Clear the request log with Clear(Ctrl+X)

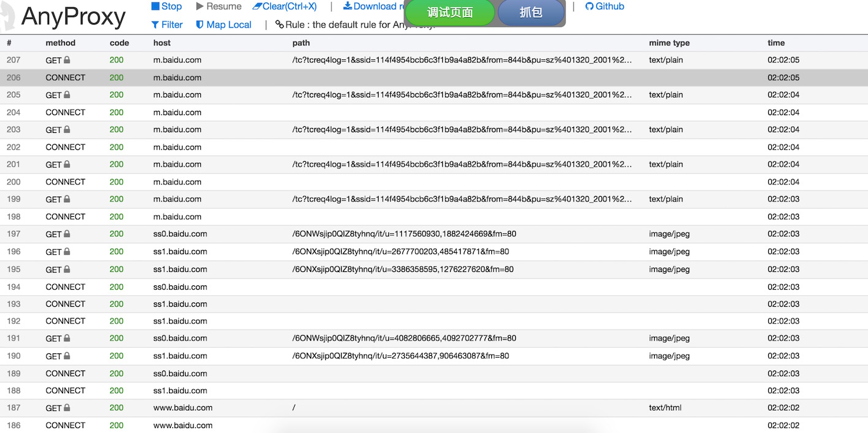[285, 6]
